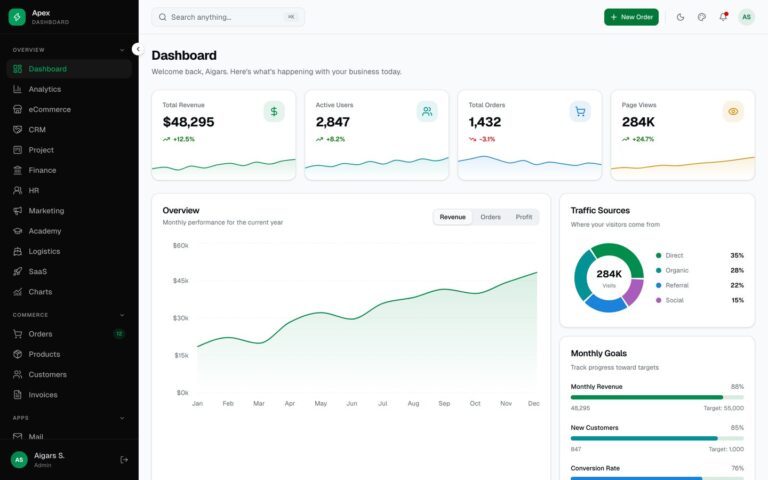This screenshot has width=768, height=480.
Task: Open notifications bell
Action: [723, 17]
